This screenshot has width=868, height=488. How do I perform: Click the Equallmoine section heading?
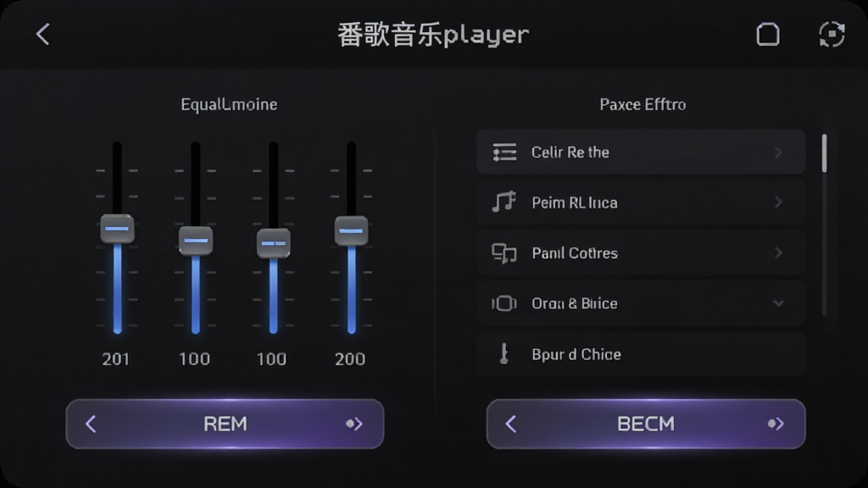pyautogui.click(x=229, y=104)
